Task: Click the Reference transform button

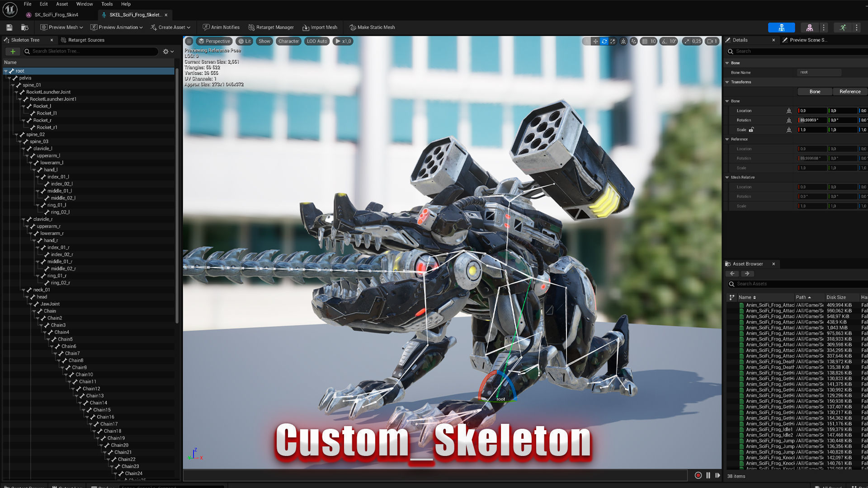Action: (849, 91)
